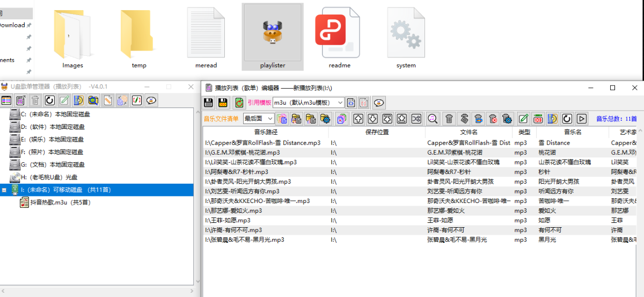
Task: Select H: (老毛桃U盘) optical drive
Action: [x=49, y=177]
